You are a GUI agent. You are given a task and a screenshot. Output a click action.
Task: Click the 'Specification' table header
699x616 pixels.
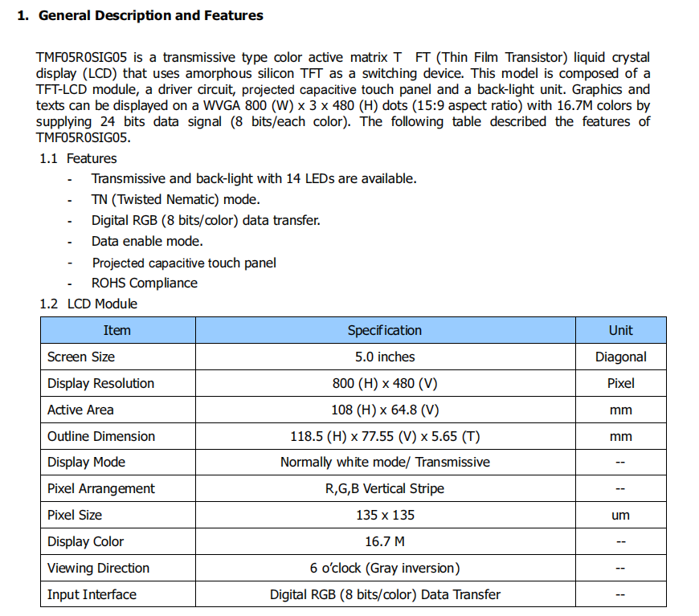pyautogui.click(x=385, y=330)
